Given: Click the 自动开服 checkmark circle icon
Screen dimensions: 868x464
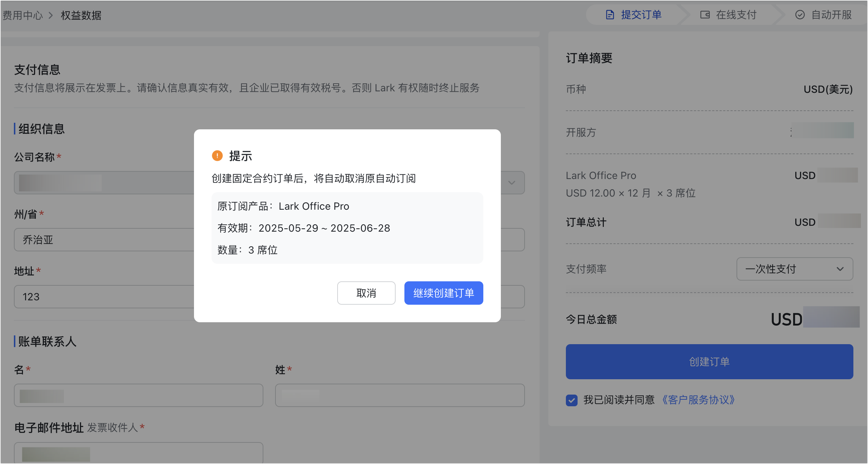Looking at the screenshot, I should [800, 15].
